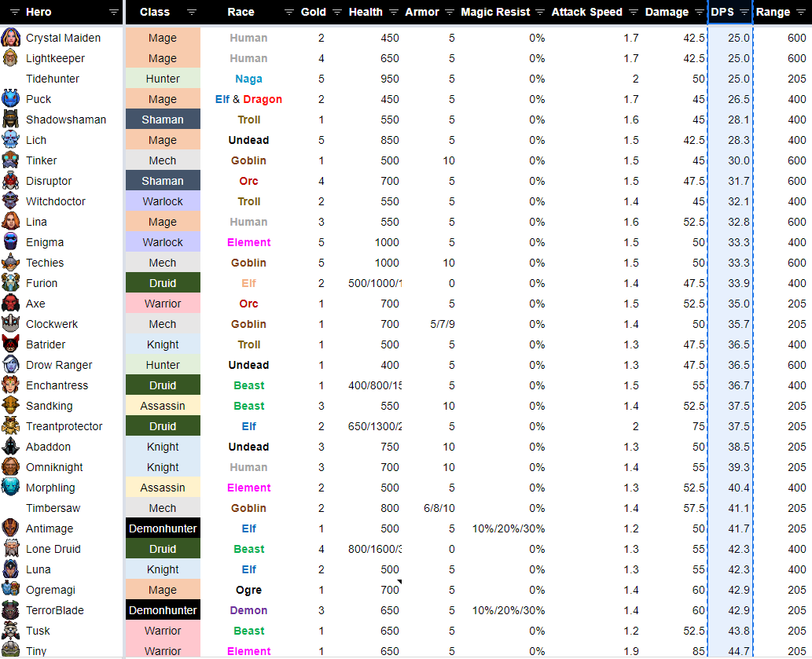Open the Range column filter dropdown

[801, 12]
